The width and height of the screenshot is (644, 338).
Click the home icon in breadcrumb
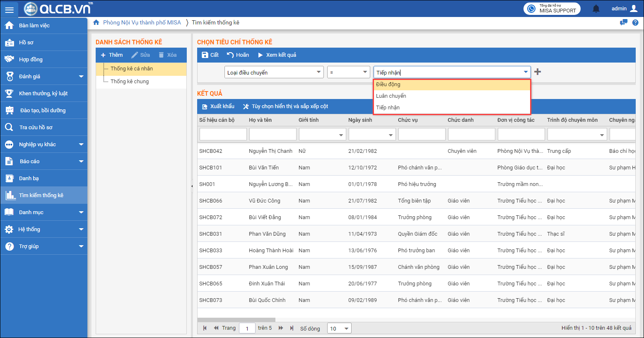click(96, 23)
